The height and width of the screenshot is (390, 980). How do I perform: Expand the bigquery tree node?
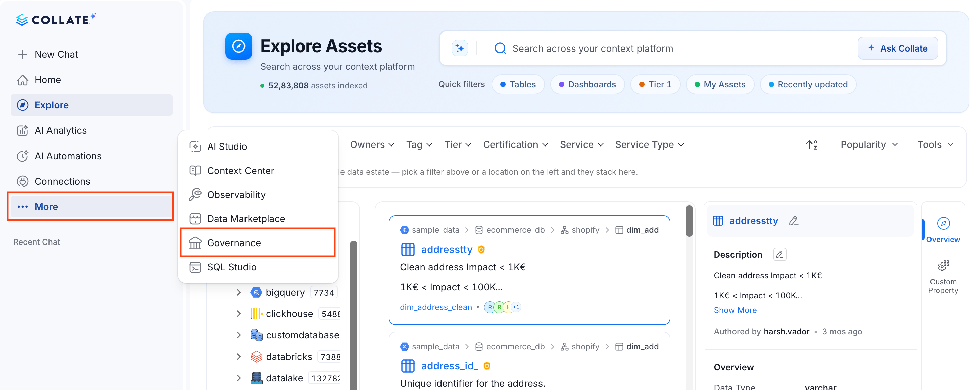(x=238, y=292)
